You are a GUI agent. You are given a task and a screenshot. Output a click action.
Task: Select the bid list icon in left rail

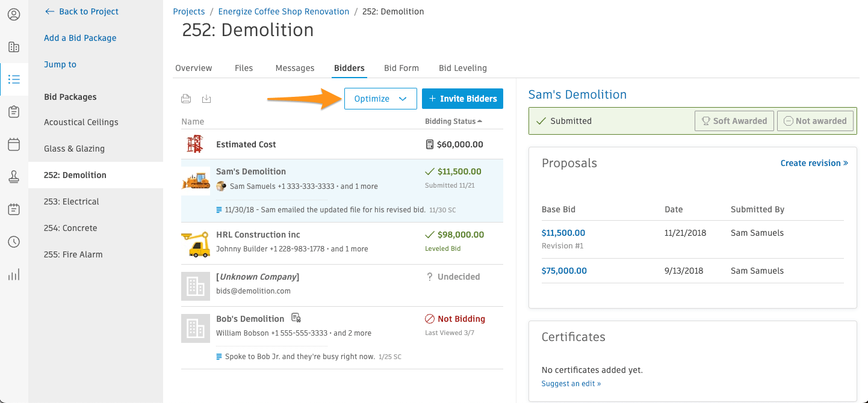pos(14,79)
